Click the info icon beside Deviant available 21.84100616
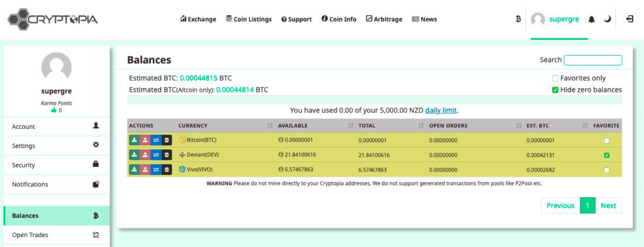The image size is (644, 247). pyautogui.click(x=281, y=155)
